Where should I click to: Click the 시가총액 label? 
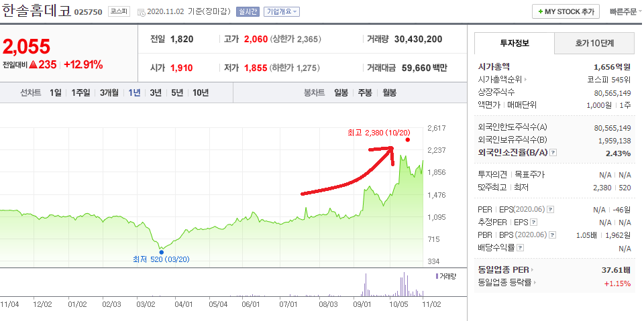point(494,67)
